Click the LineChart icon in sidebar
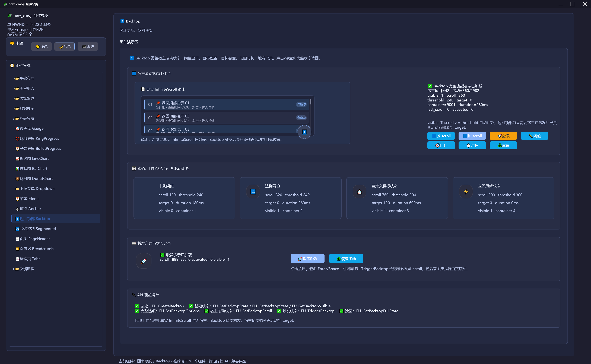This screenshot has height=364, width=591. (x=17, y=159)
